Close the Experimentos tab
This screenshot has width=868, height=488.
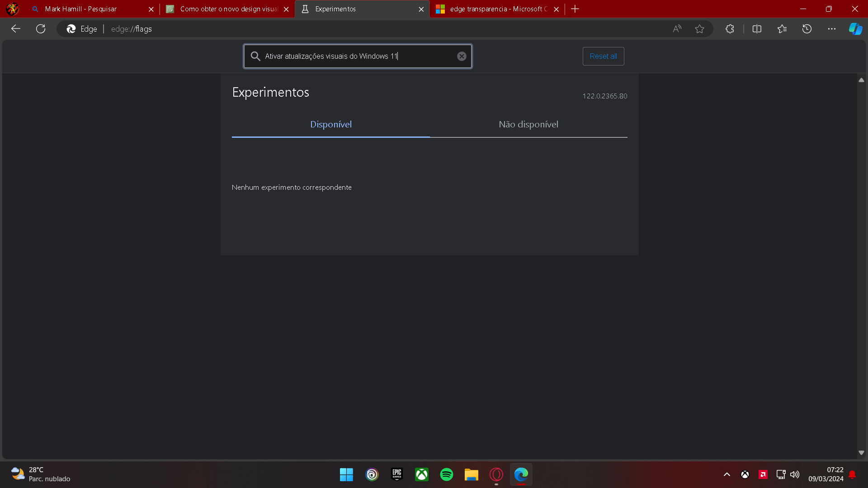click(421, 9)
